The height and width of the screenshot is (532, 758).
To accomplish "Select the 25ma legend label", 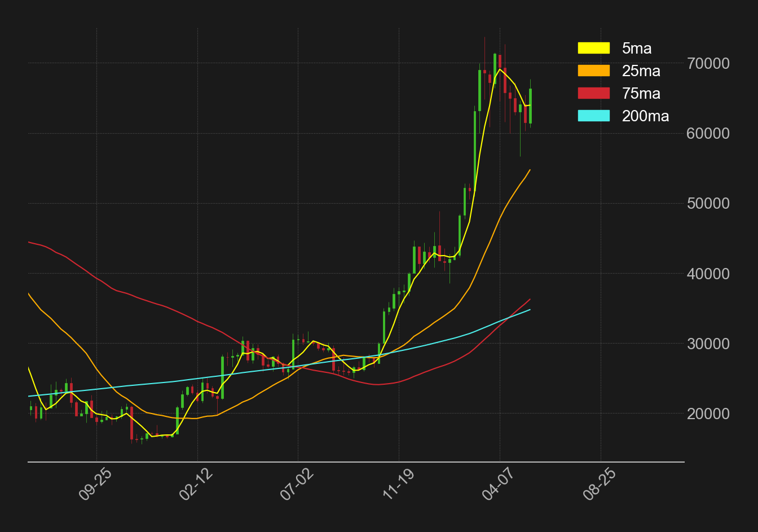I will [641, 71].
